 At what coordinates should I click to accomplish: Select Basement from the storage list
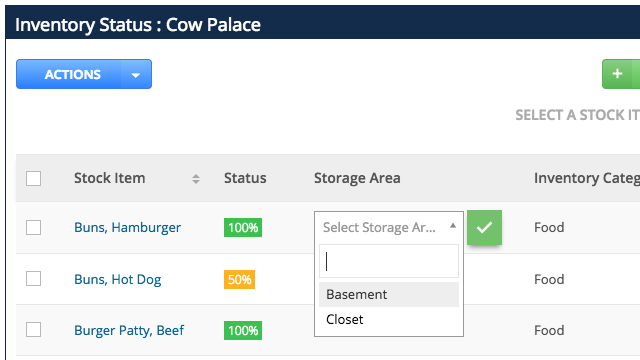(x=389, y=294)
